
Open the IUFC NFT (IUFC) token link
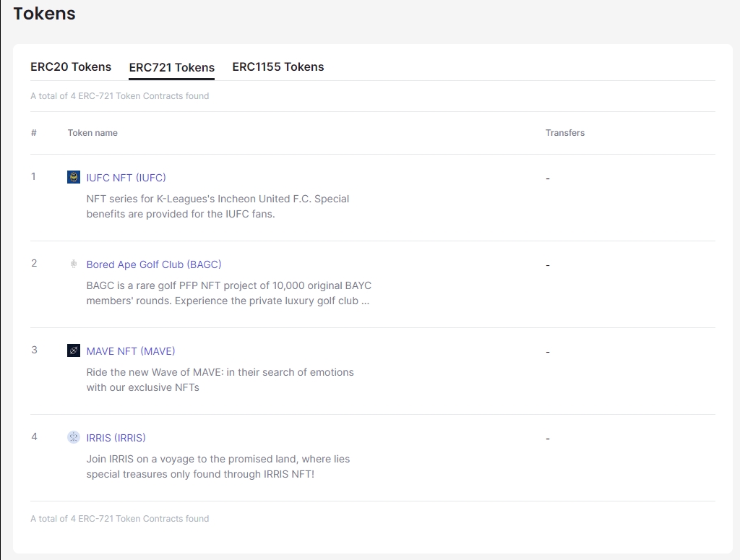(x=126, y=178)
